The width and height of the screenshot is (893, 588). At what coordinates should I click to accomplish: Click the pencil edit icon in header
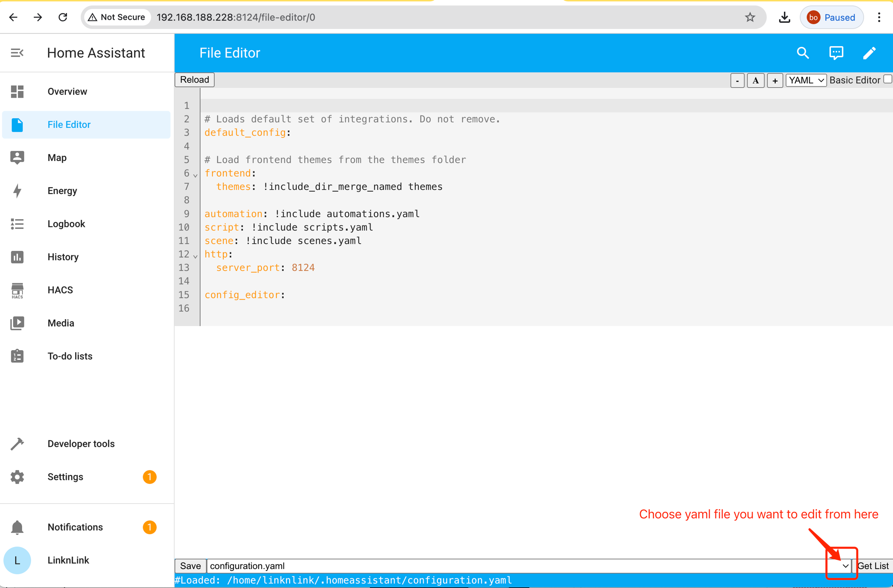click(869, 53)
